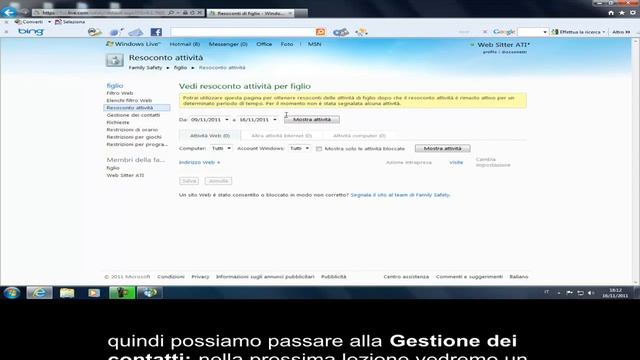Click the volume icon in system tray
Screen dimensions: 640x360
(x=591, y=293)
